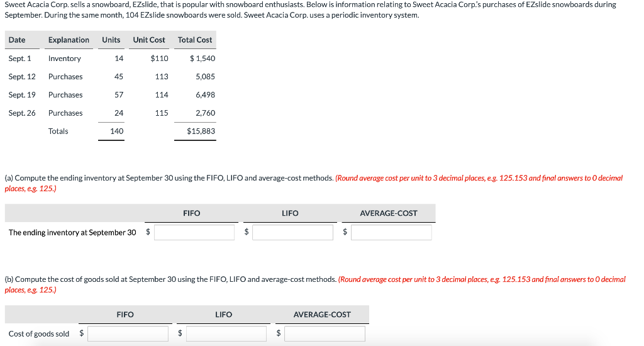Image resolution: width=644 pixels, height=346 pixels.
Task: Select the 'Unit Cost' column header
Action: coord(148,40)
